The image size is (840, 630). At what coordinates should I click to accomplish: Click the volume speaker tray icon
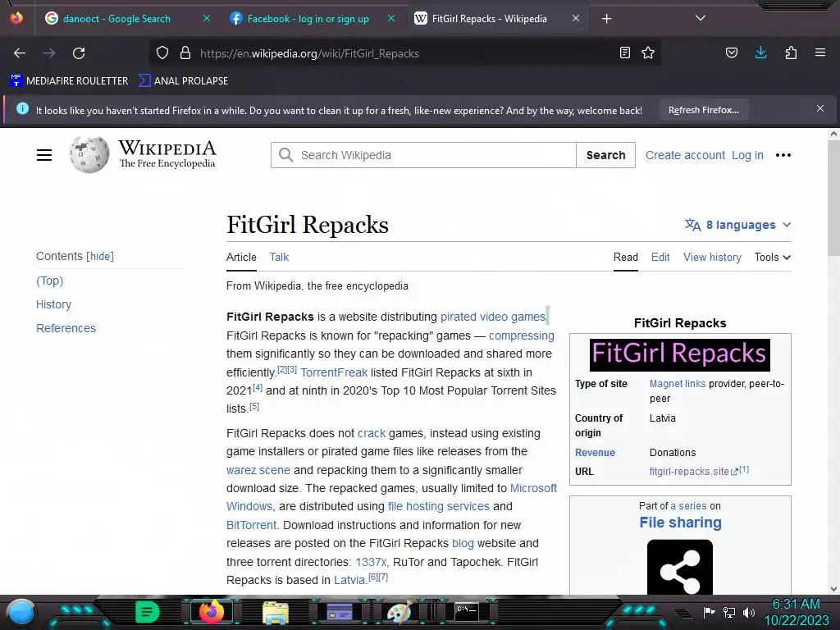(x=748, y=612)
